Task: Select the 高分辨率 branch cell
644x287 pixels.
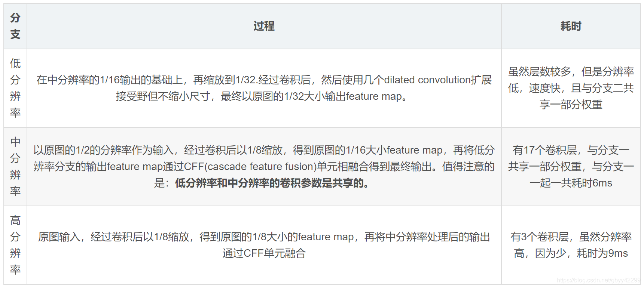Action: click(x=15, y=245)
